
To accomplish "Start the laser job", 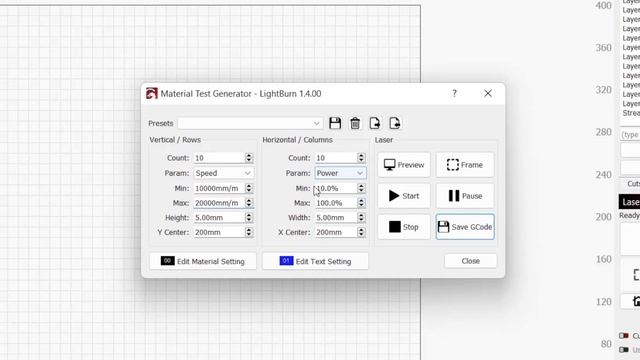I will click(404, 196).
